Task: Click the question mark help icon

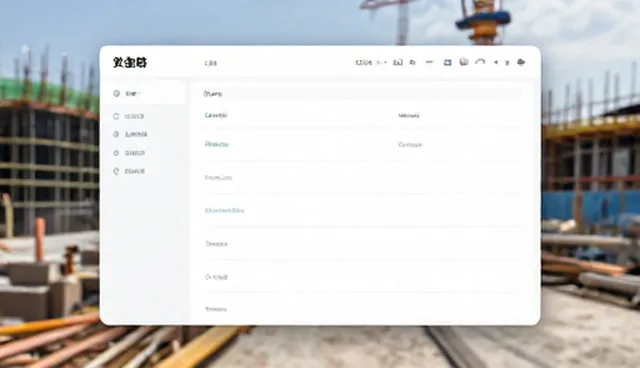Action: pyautogui.click(x=507, y=62)
